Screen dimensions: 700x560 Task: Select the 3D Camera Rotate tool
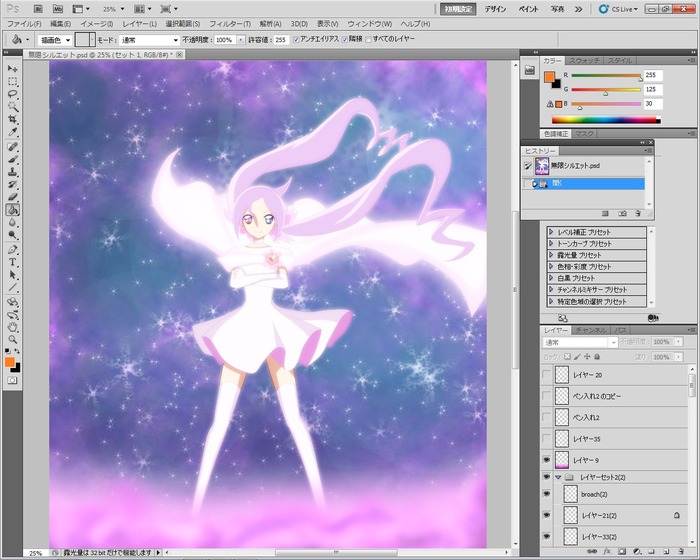(x=12, y=315)
